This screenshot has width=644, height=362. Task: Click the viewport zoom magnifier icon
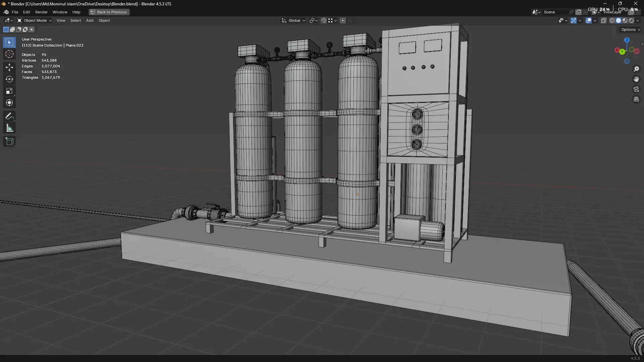[636, 69]
